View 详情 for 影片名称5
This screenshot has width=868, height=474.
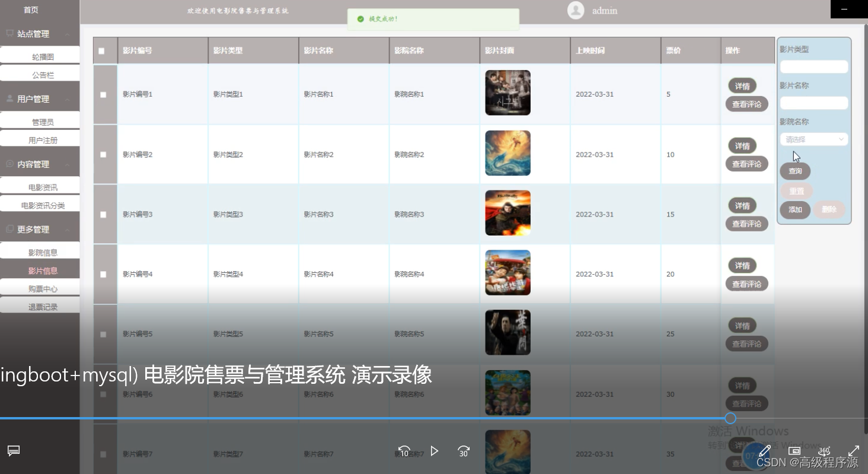742,325
